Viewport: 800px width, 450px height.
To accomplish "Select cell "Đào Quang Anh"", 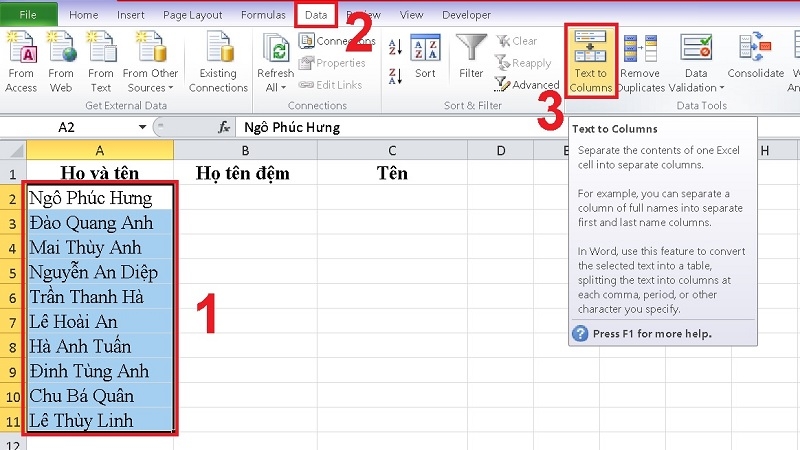I will tap(100, 222).
